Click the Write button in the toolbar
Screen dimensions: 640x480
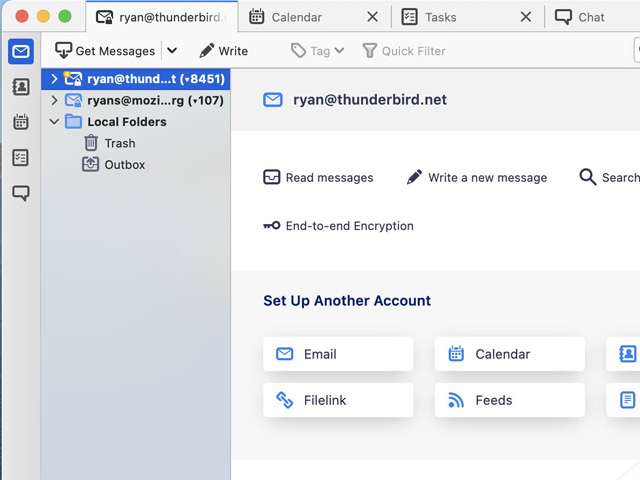click(224, 51)
